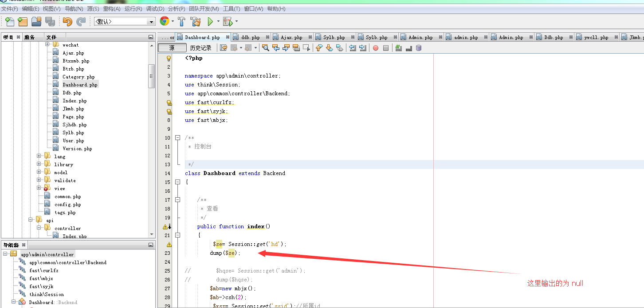Click the file tree vertical scrollbar thumb
Screen dimensions: 644x308
click(152, 76)
